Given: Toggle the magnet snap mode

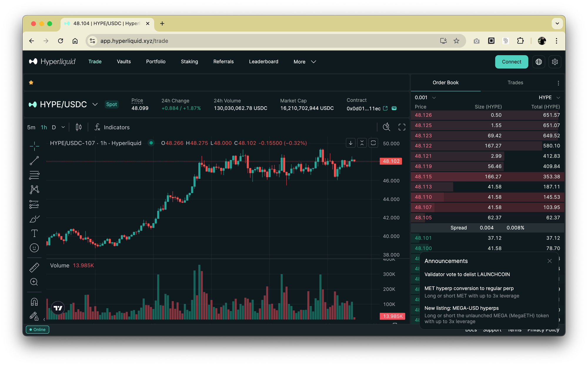Looking at the screenshot, I should pos(34,302).
